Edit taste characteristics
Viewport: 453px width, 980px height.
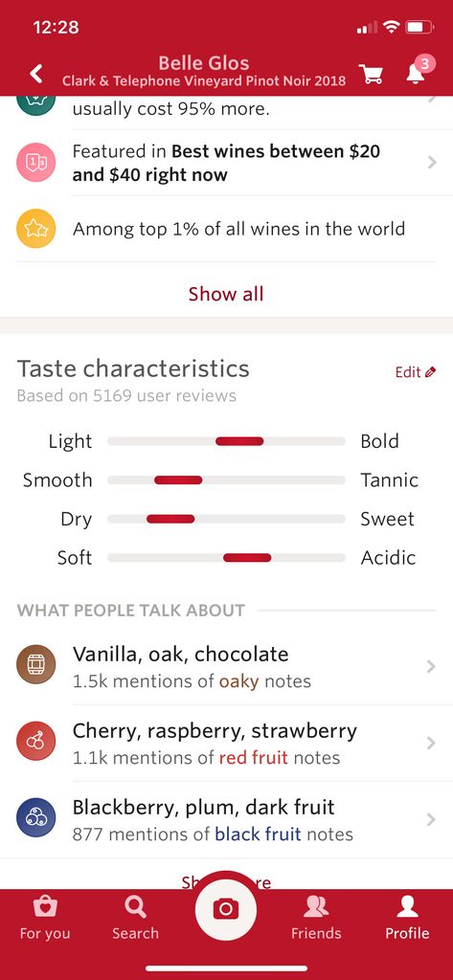tap(416, 372)
